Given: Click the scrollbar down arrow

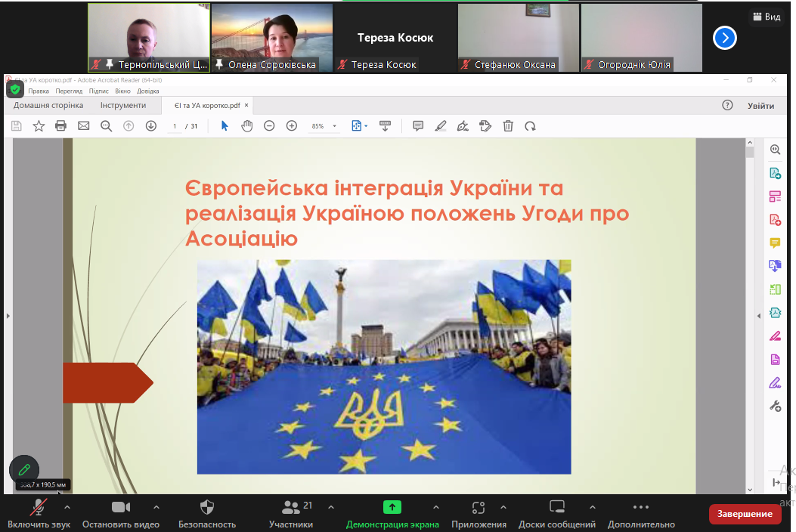Looking at the screenshot, I should (x=751, y=490).
